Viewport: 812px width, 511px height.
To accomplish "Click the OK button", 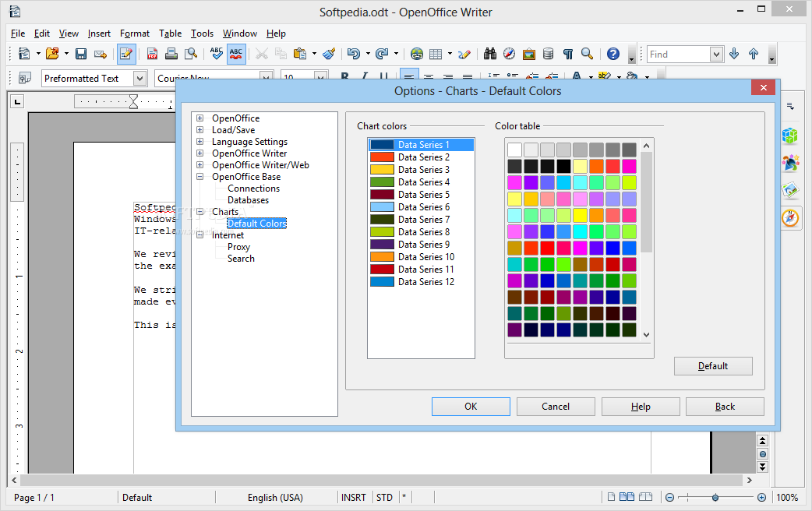I will click(x=471, y=407).
